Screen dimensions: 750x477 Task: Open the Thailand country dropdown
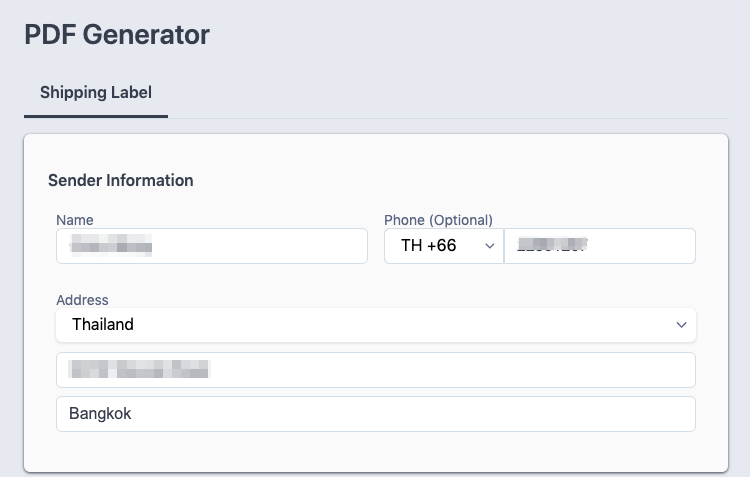click(376, 325)
